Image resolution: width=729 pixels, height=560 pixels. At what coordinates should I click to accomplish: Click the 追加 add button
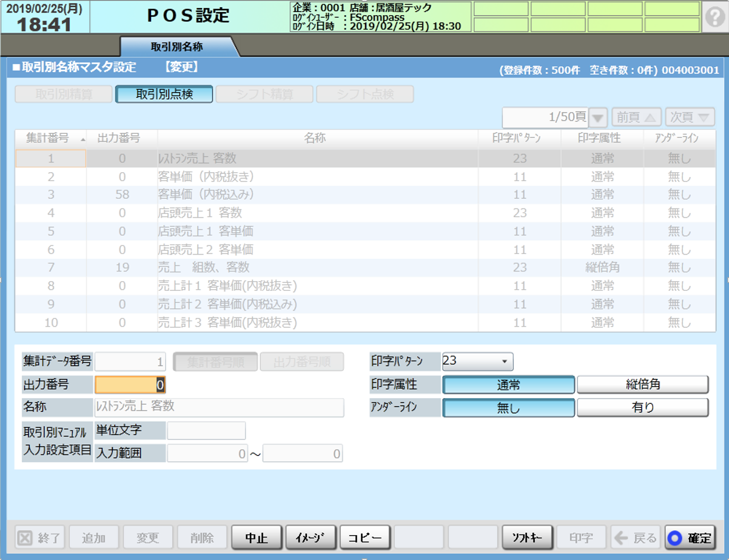[93, 538]
